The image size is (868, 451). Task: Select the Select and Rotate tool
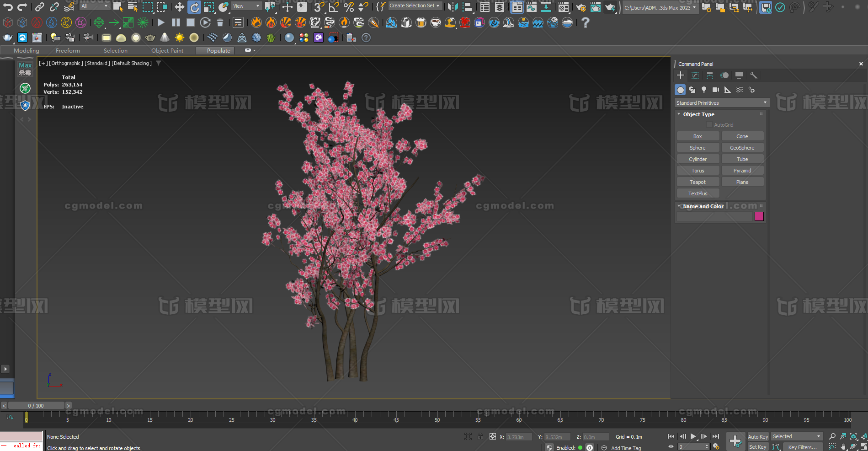195,6
